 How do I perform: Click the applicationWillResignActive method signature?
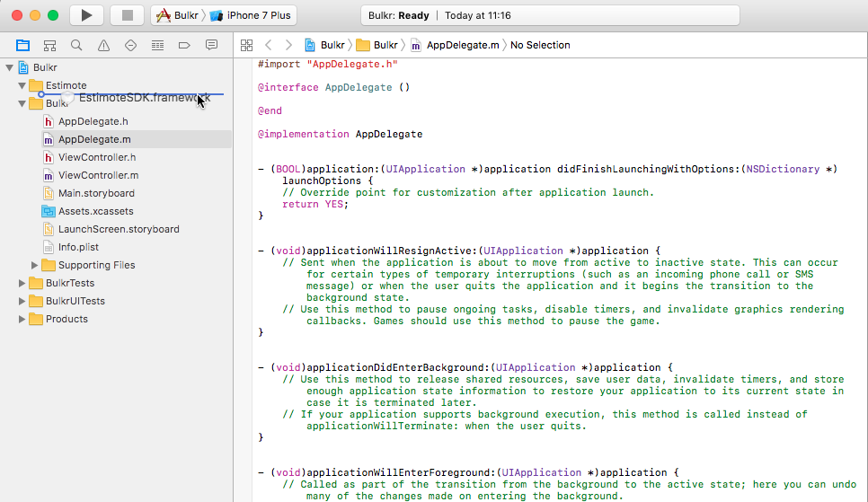click(x=459, y=251)
